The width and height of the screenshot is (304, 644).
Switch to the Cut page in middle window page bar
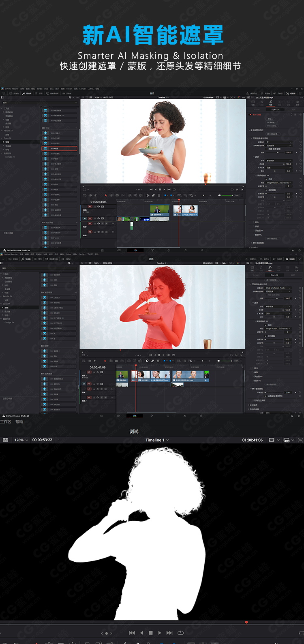(x=118, y=416)
